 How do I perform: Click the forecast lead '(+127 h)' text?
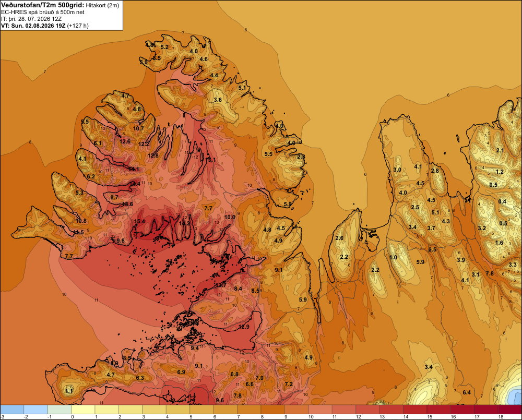78,26
